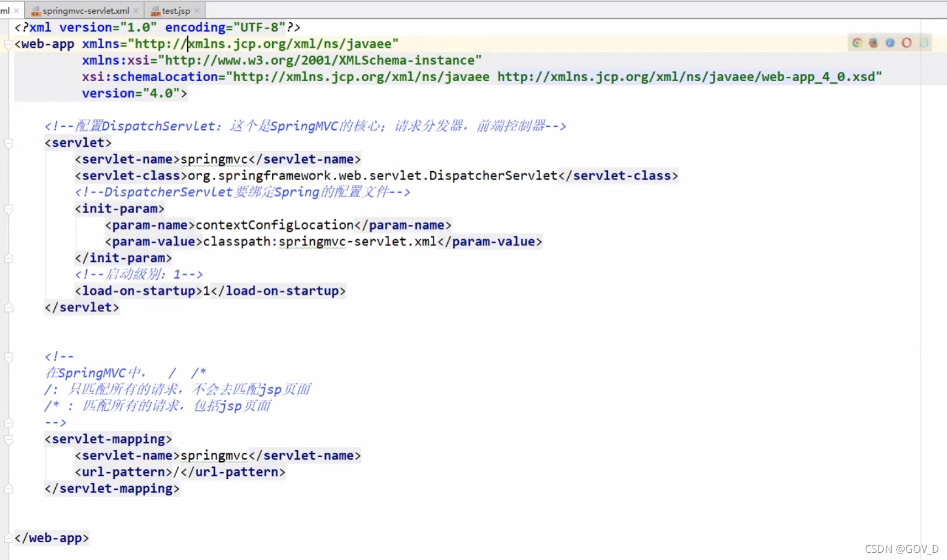Viewport: 947px width, 560px height.
Task: Click the url-pattern slash value
Action: (x=177, y=472)
